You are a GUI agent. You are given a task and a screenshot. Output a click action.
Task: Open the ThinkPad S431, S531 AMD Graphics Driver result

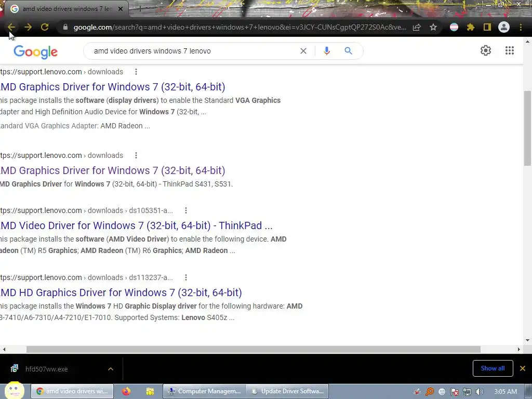pos(112,170)
